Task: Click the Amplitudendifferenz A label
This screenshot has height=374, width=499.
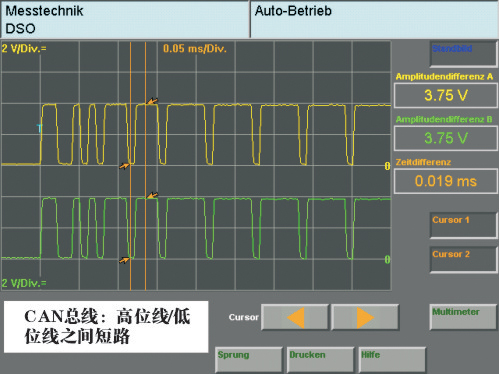Action: [x=444, y=77]
